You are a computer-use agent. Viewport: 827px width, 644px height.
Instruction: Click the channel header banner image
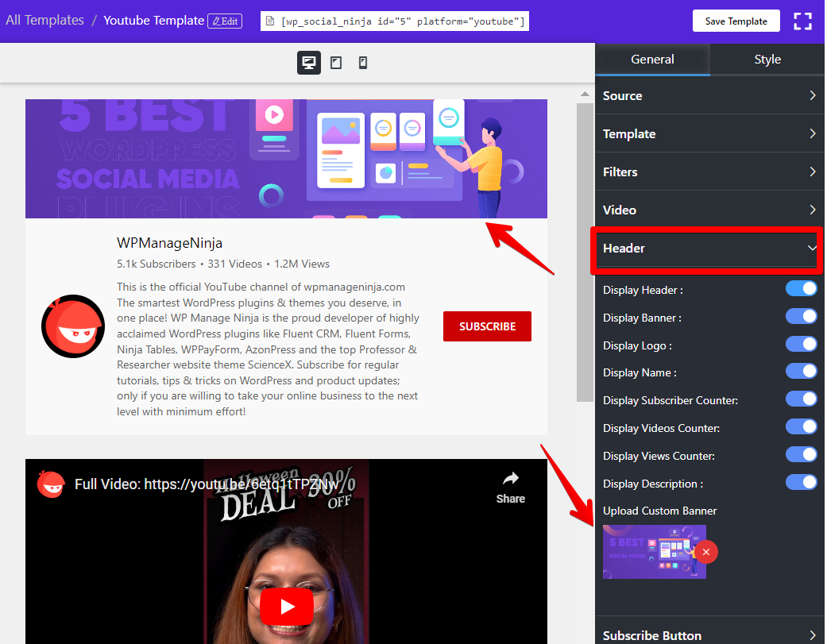pos(286,159)
